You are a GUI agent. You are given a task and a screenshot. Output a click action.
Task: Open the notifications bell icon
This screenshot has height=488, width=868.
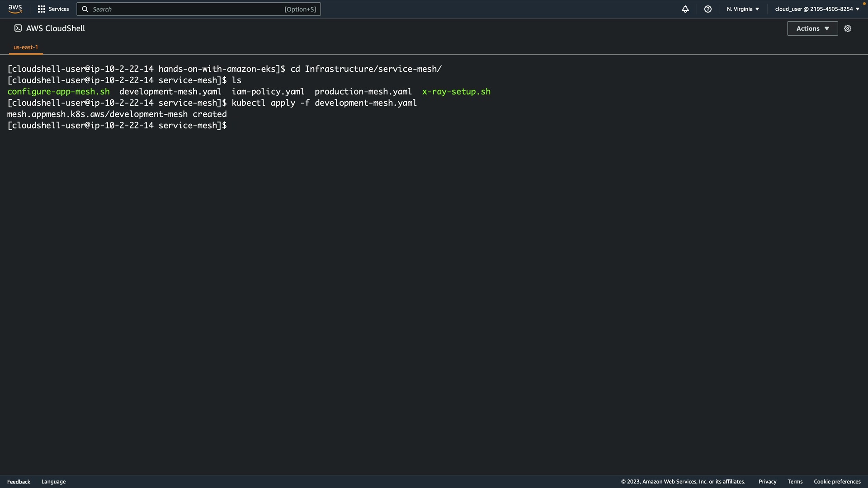tap(685, 9)
